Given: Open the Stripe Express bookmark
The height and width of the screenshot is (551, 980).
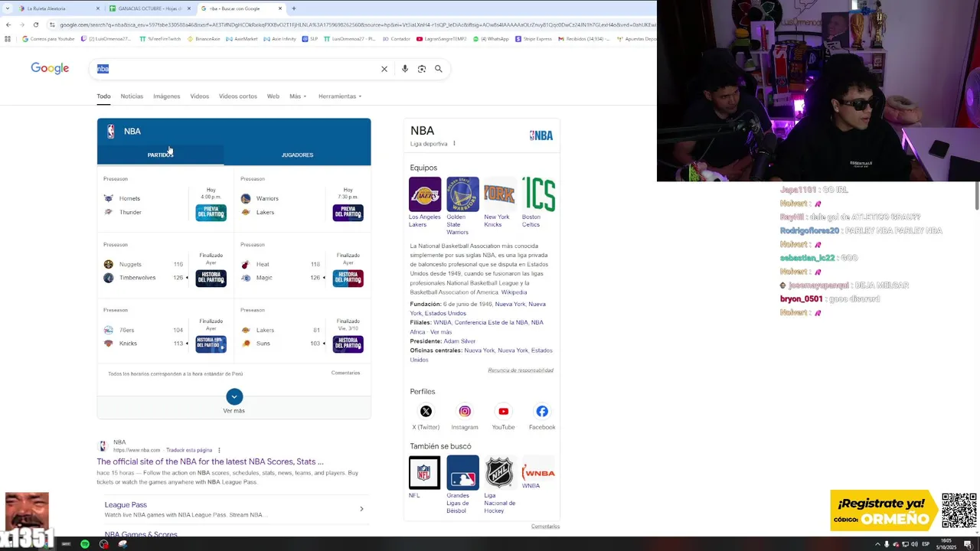Looking at the screenshot, I should [x=534, y=39].
